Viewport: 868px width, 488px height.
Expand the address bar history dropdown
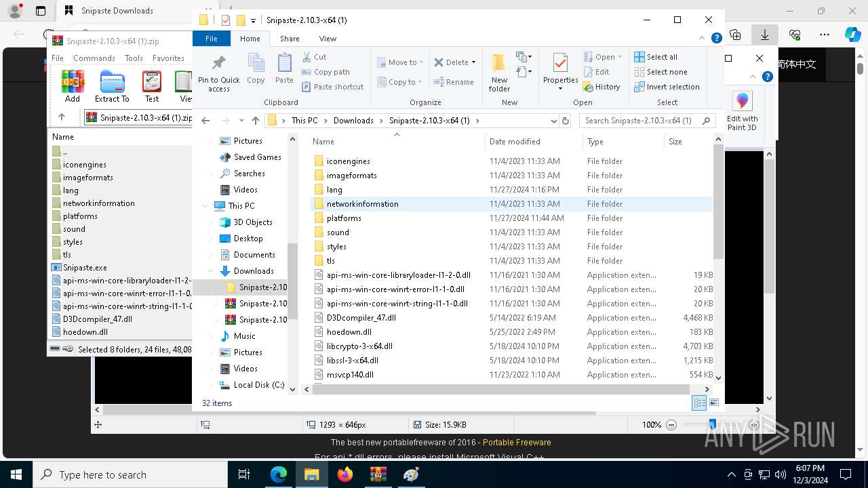pyautogui.click(x=553, y=121)
